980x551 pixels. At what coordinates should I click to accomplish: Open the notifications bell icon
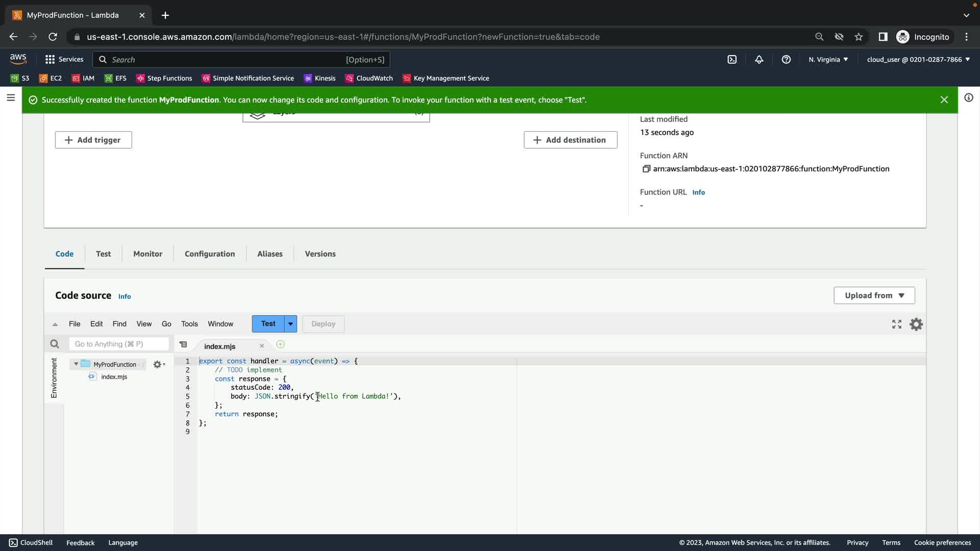click(x=759, y=60)
